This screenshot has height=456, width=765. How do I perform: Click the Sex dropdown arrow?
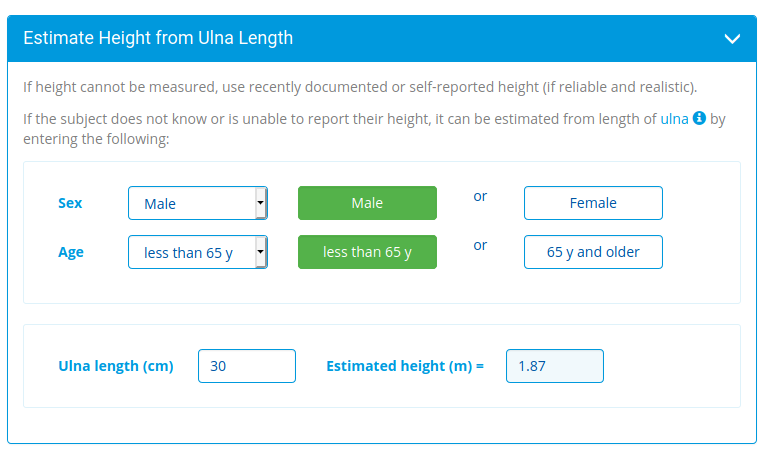click(261, 203)
